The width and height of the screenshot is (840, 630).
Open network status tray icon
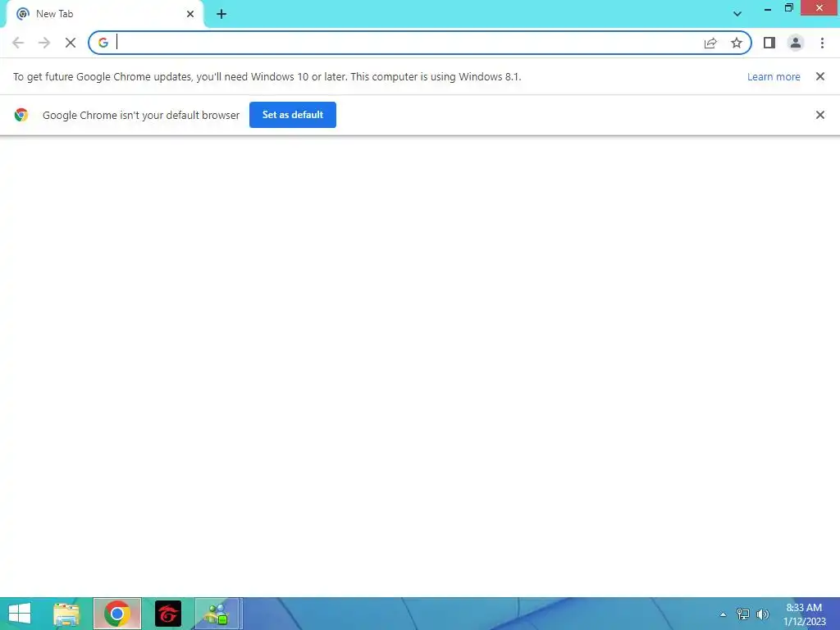742,614
